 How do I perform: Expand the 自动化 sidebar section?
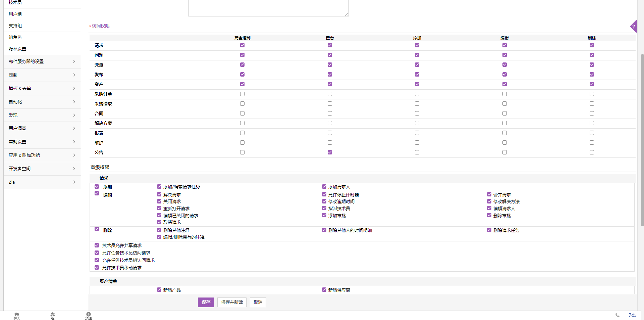(42, 102)
